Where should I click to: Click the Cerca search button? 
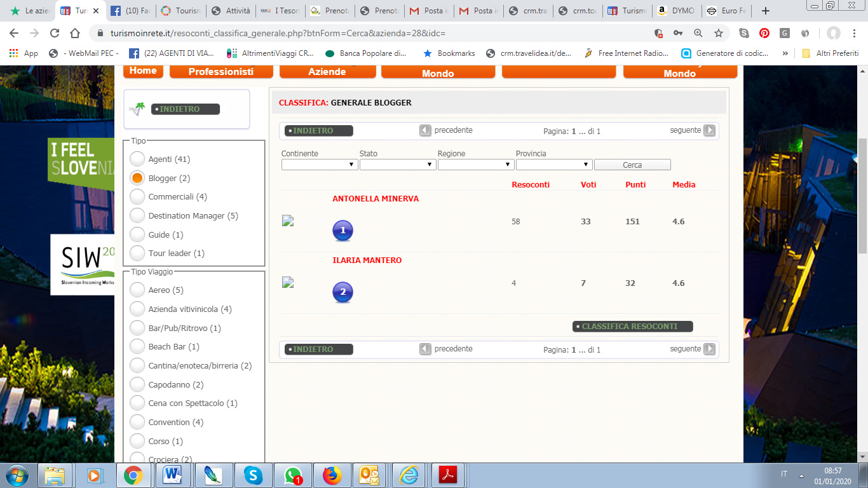632,165
